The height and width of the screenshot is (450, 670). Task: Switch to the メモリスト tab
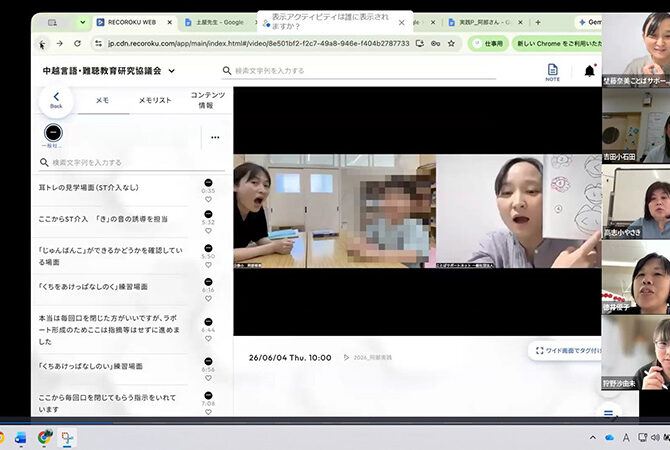[x=155, y=100]
